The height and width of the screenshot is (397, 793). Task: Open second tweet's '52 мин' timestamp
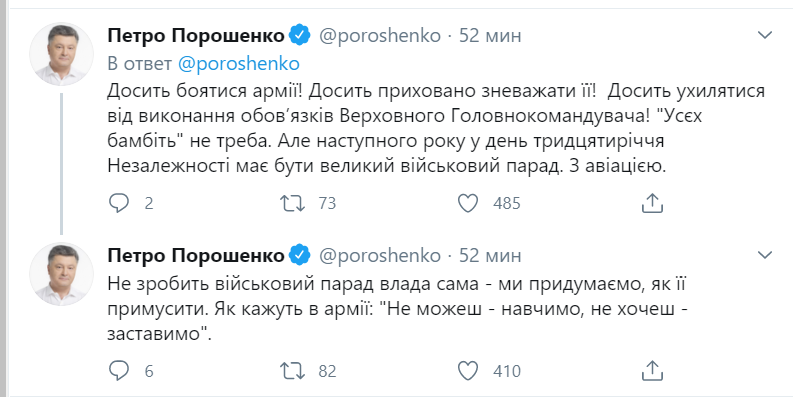coord(490,255)
